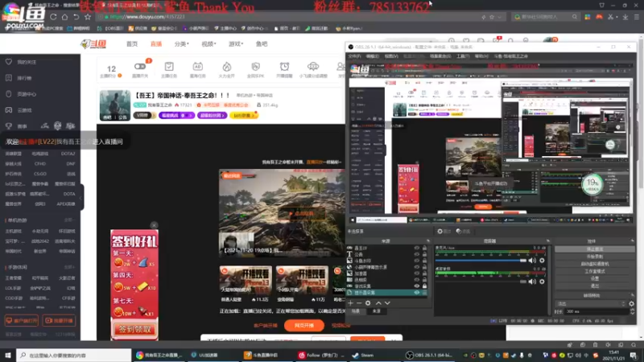This screenshot has width=644, height=362.
Task: Undock the OBS mixer panel via header icon
Action: coord(548,241)
